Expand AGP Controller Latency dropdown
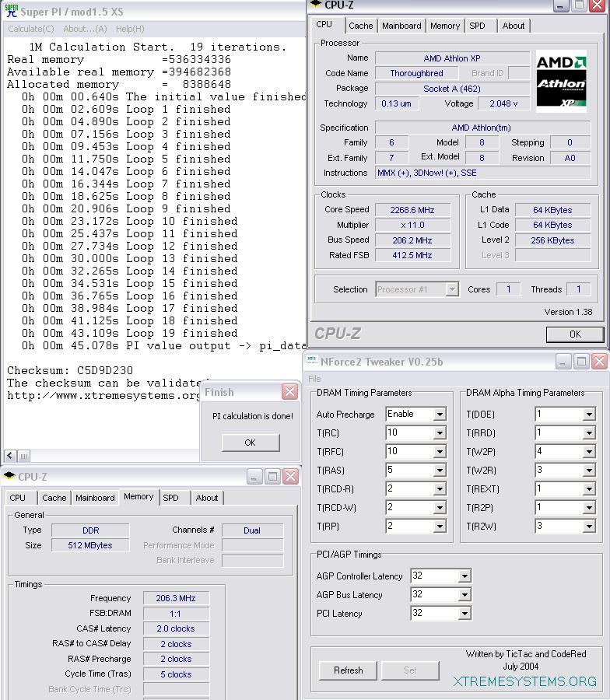The height and width of the screenshot is (700, 610). (x=465, y=576)
